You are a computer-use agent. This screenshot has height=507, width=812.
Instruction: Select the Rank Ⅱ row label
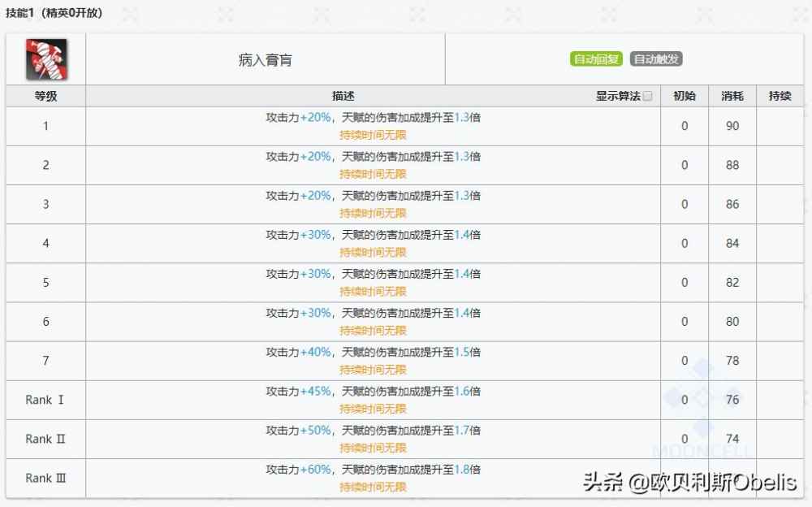(x=45, y=439)
